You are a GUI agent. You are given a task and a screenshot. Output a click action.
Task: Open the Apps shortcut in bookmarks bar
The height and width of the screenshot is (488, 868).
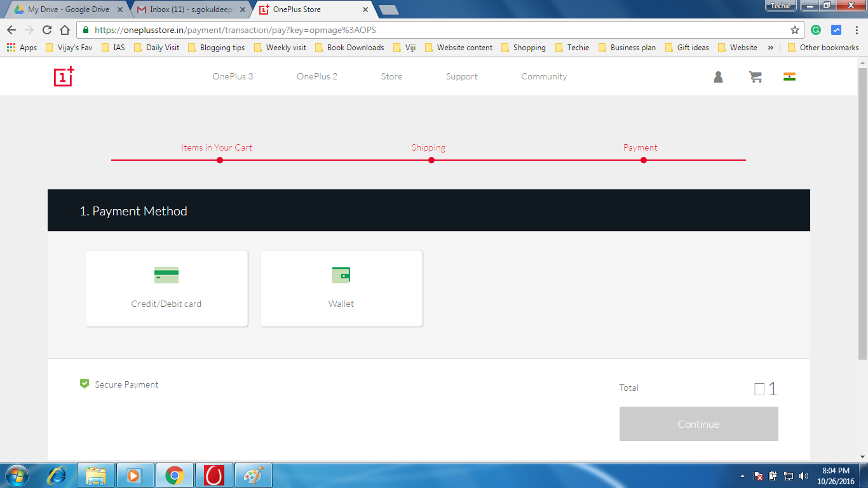coord(22,48)
